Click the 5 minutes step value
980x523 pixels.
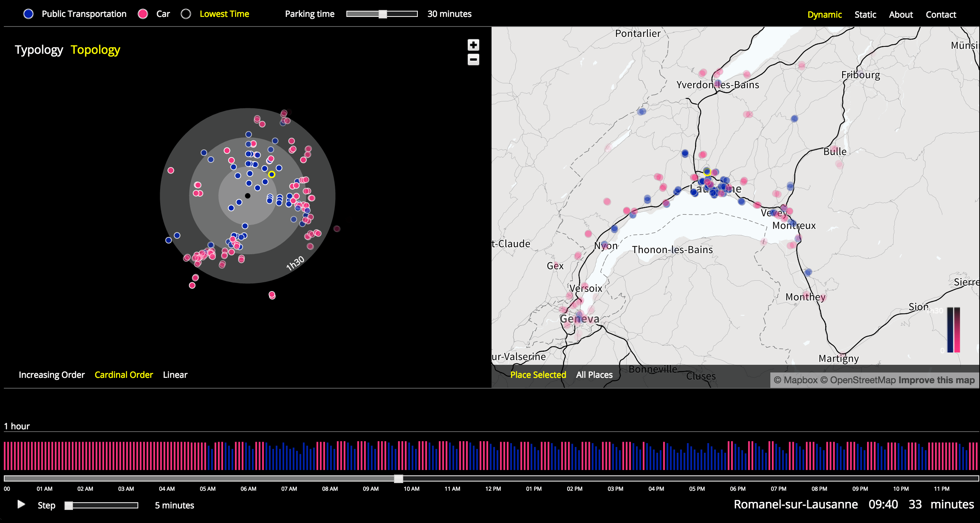pyautogui.click(x=174, y=505)
